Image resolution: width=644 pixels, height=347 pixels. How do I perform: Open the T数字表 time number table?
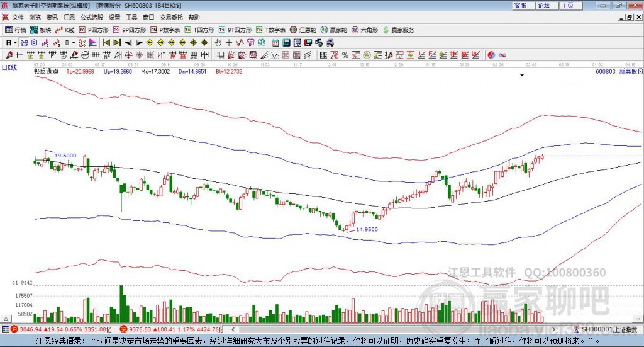pyautogui.click(x=270, y=30)
